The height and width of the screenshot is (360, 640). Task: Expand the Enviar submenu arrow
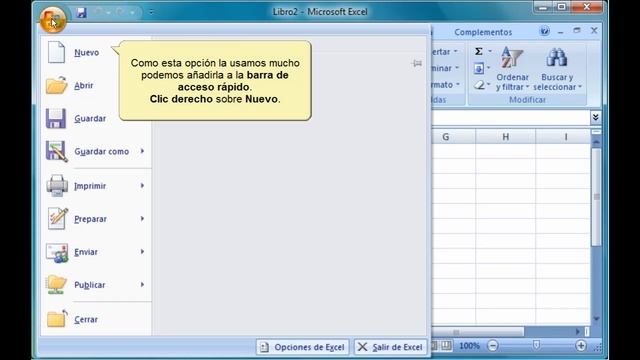[142, 252]
